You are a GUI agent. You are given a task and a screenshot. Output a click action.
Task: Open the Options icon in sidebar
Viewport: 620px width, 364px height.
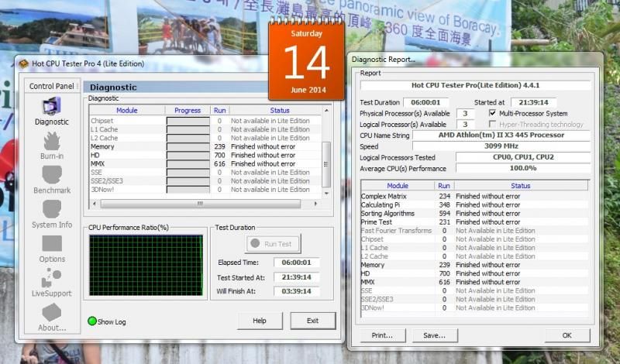tap(52, 244)
